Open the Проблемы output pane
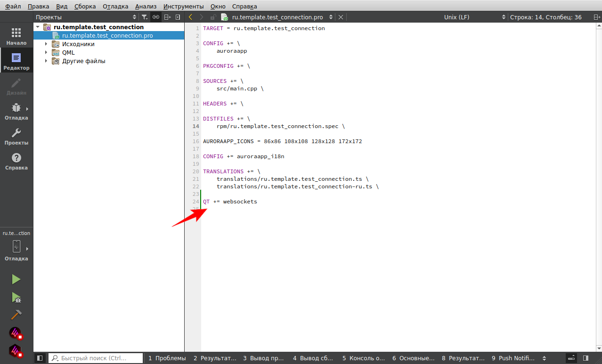The width and height of the screenshot is (602, 364). pyautogui.click(x=167, y=358)
